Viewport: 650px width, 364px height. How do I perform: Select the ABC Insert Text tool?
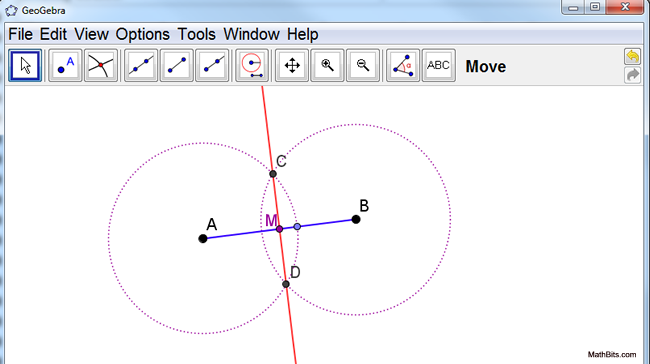(439, 66)
